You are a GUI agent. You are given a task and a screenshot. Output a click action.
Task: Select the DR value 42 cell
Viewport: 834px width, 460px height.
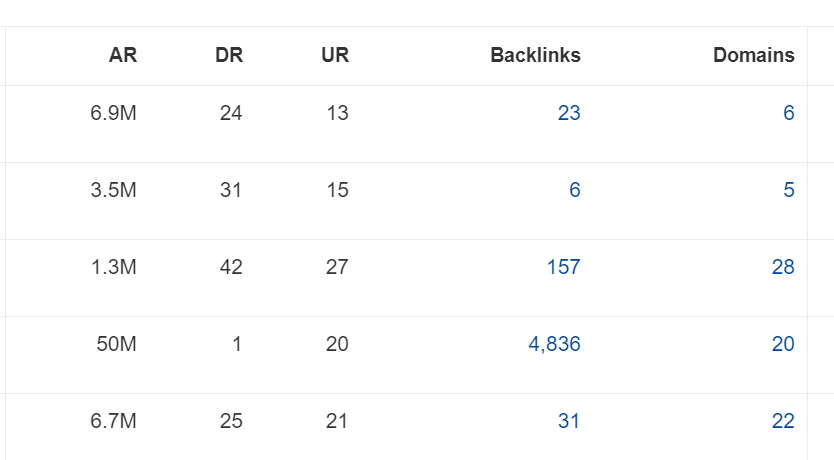click(x=231, y=267)
